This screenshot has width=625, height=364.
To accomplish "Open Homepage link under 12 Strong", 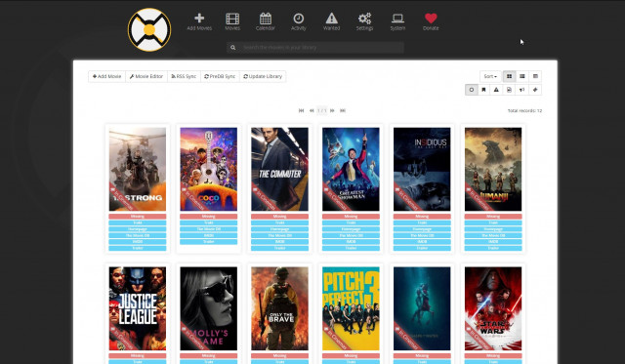I will pyautogui.click(x=138, y=229).
